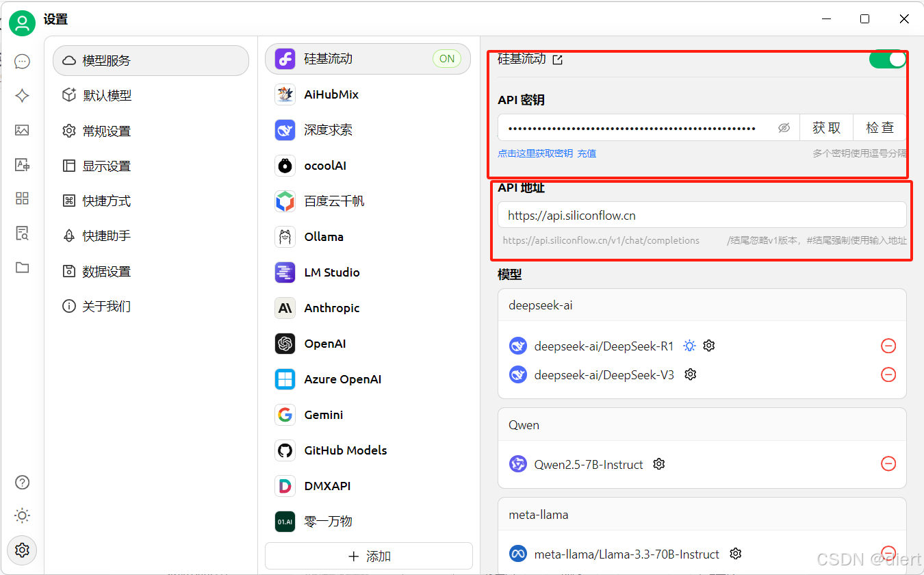Screen dimensions: 924x575
Task: Select the Anthropic provider
Action: tap(368, 308)
